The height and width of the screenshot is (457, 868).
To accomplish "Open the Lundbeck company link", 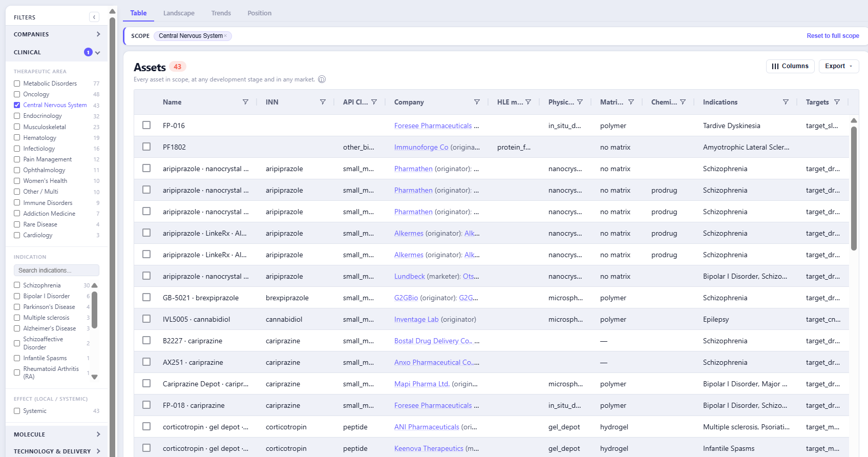I will point(410,276).
